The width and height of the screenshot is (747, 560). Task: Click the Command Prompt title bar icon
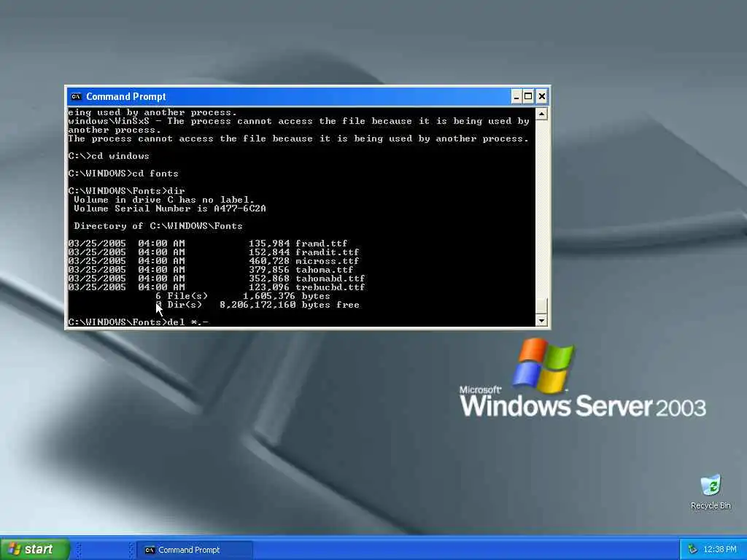click(x=76, y=97)
